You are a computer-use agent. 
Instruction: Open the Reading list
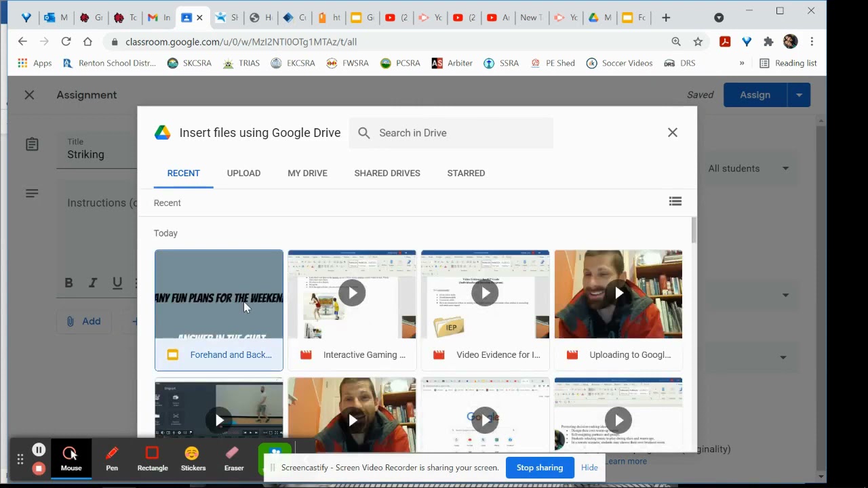pos(788,63)
